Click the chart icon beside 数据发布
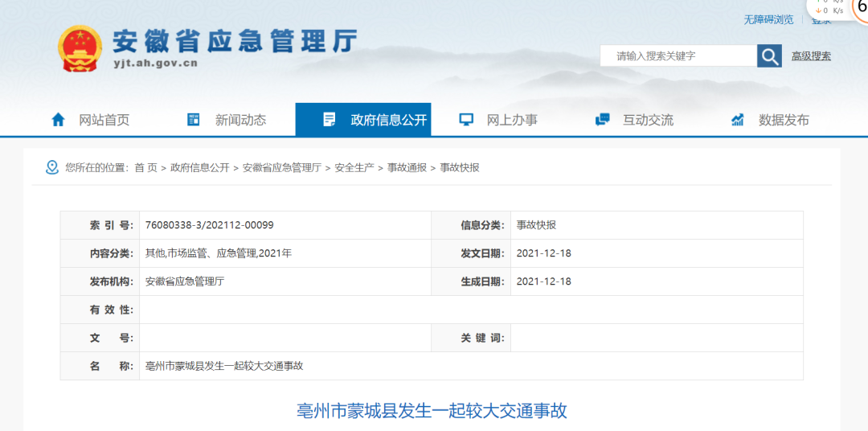The width and height of the screenshot is (868, 431). [x=737, y=120]
